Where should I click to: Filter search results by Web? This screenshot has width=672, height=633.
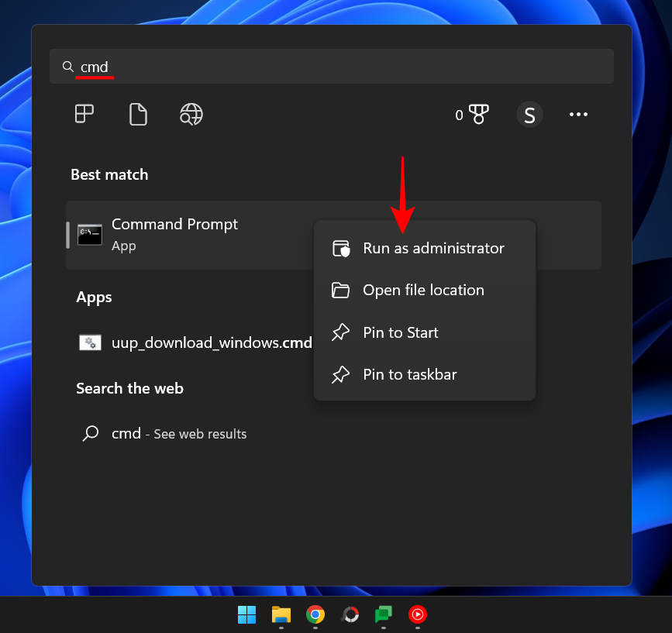click(x=191, y=114)
